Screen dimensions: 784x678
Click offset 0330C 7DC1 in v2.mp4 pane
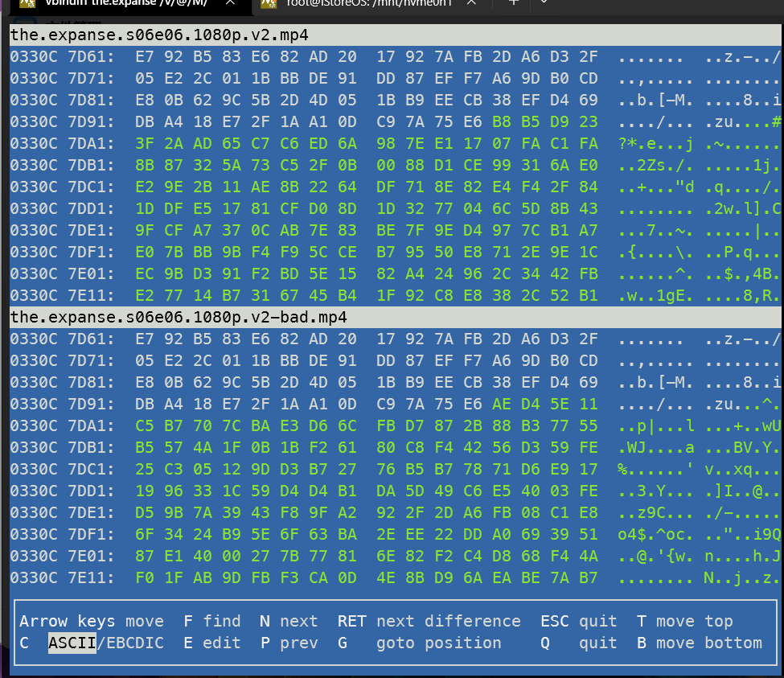[x=62, y=187]
